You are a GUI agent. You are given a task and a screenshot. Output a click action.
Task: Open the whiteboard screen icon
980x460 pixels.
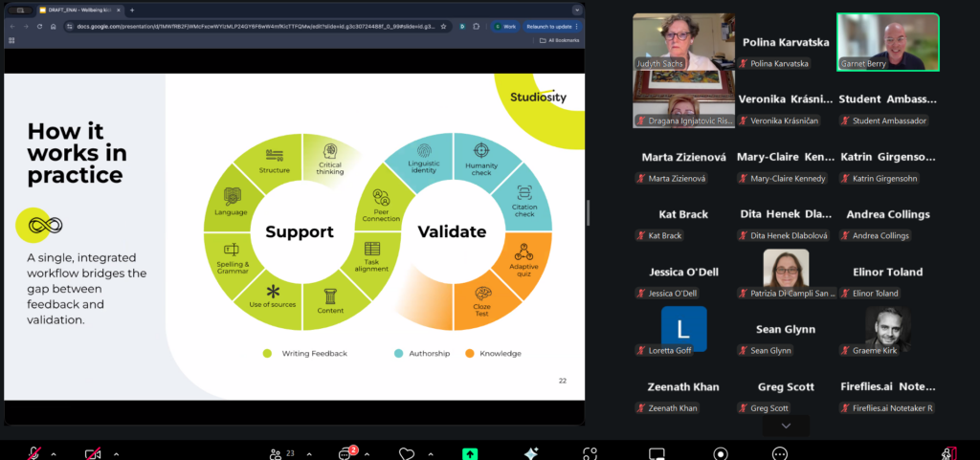tap(657, 453)
